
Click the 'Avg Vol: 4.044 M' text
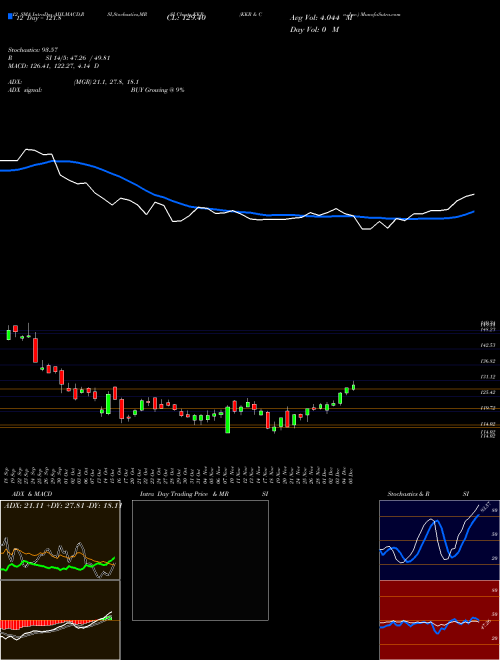point(321,18)
